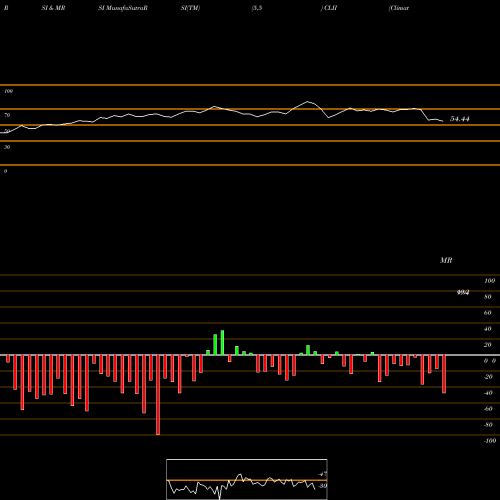Click the MR axis label -40
Image resolution: width=500 pixels, height=500 pixels.
click(488, 393)
